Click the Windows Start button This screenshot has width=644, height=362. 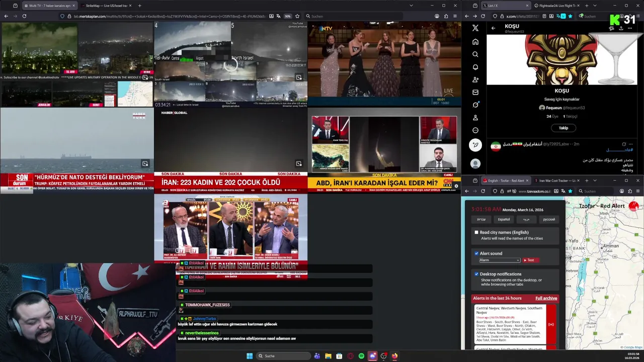click(250, 356)
